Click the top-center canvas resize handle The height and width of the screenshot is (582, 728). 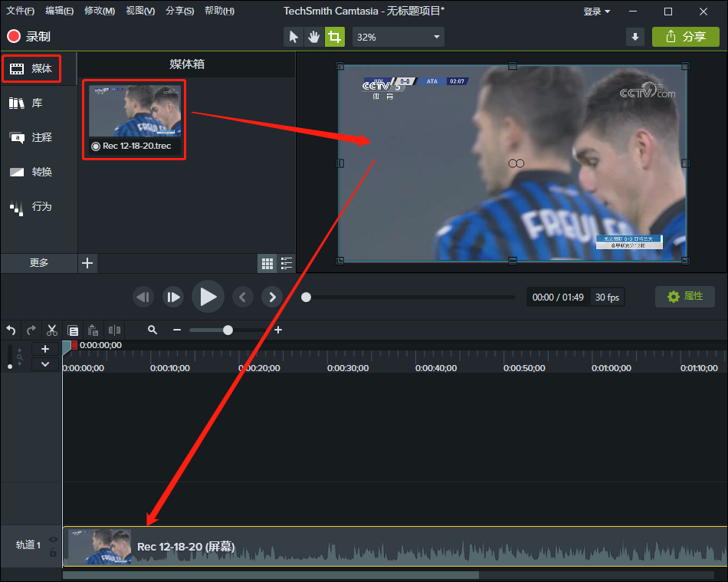(x=513, y=66)
